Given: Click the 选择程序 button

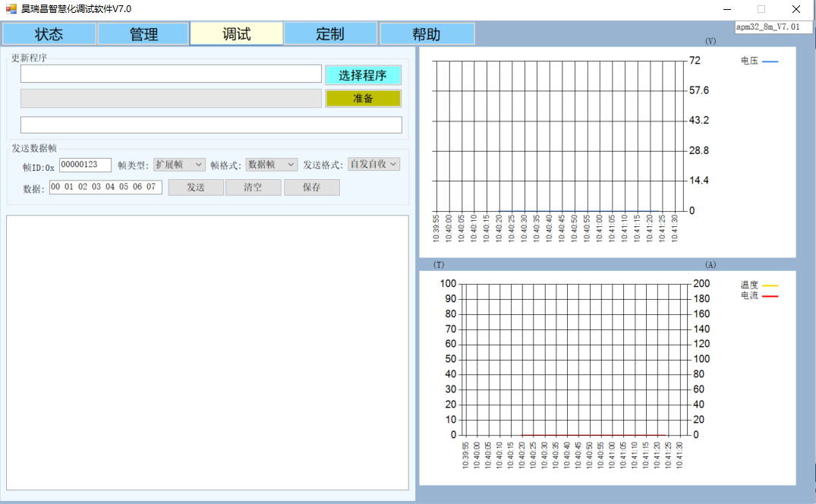Looking at the screenshot, I should click(x=363, y=75).
